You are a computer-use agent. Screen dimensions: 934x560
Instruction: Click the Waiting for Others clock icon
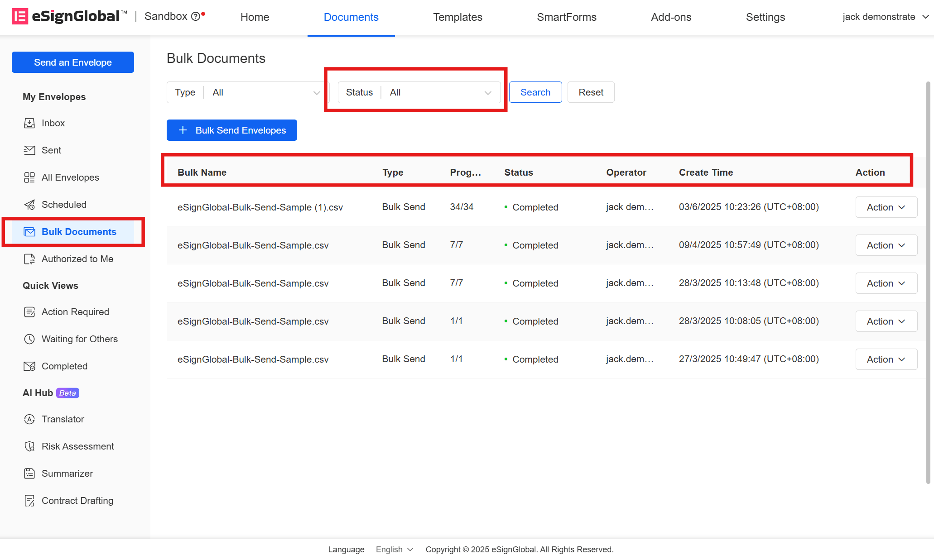click(x=29, y=339)
